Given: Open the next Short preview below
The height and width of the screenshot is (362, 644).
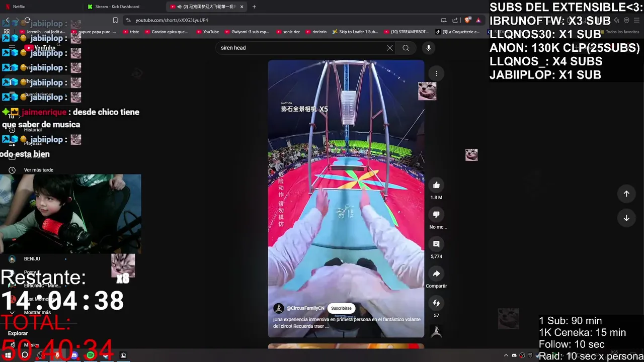Looking at the screenshot, I should coord(346,346).
